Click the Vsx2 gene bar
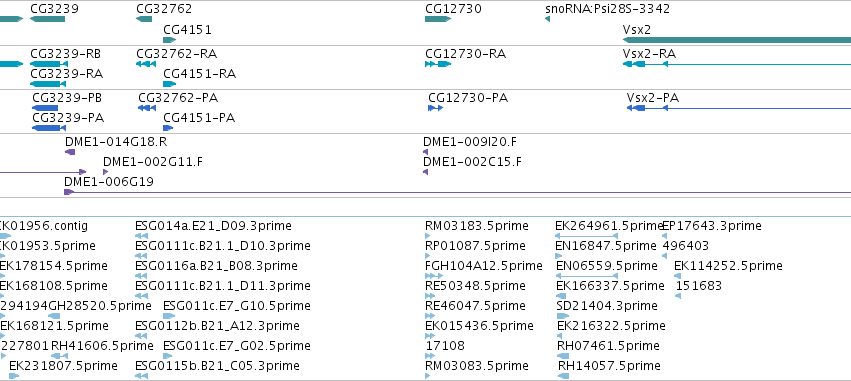This screenshot has height=381, width=851. coord(736,40)
